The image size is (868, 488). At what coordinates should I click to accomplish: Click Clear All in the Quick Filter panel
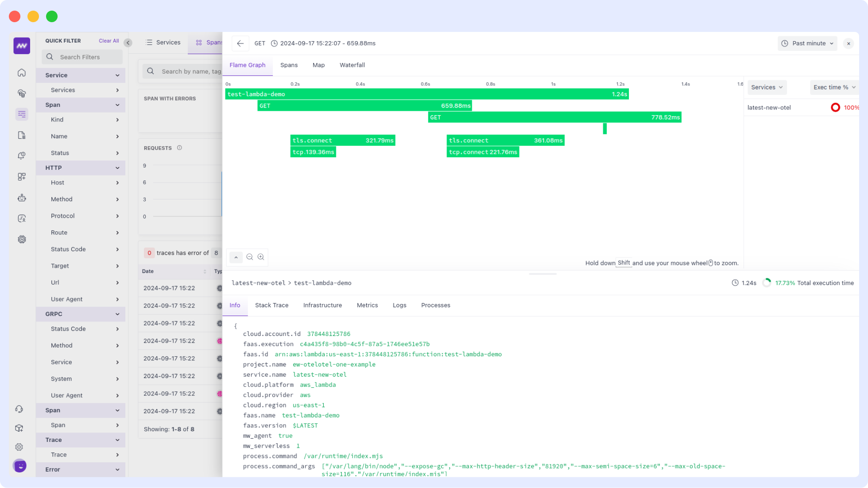point(108,40)
